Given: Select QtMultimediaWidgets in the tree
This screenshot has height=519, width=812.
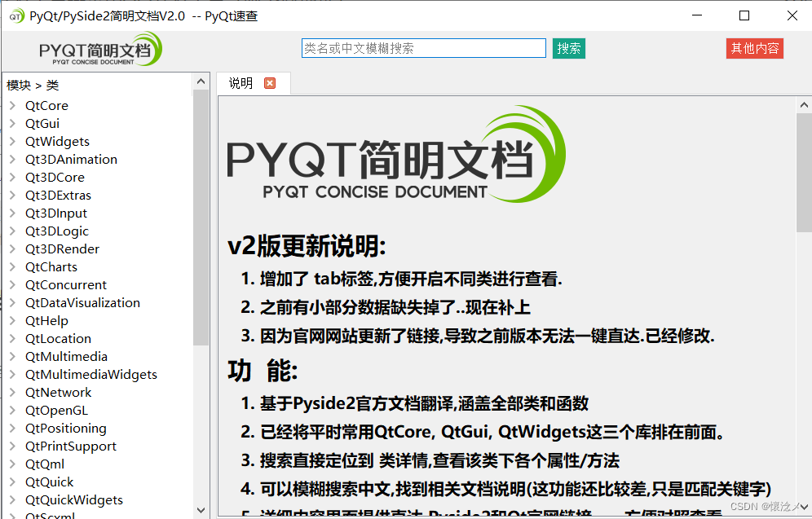Looking at the screenshot, I should click(x=91, y=375).
